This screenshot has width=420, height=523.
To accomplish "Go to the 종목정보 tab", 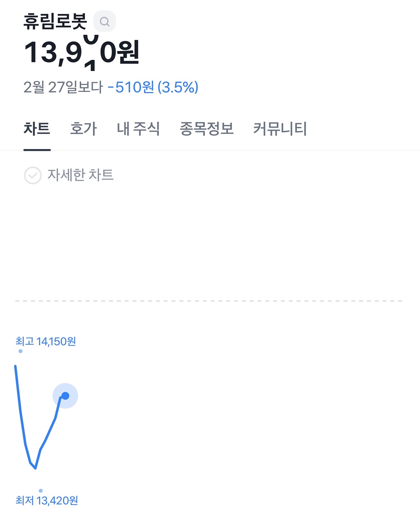I will click(x=206, y=128).
